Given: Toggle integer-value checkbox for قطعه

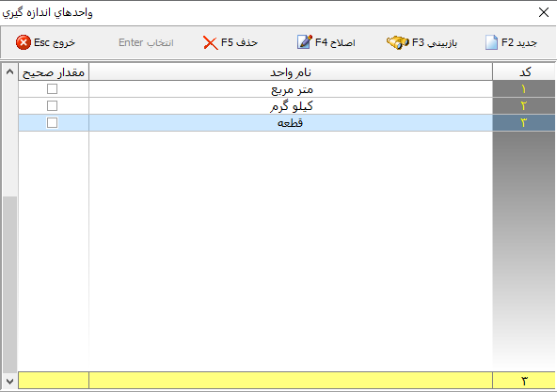Looking at the screenshot, I should (x=53, y=123).
